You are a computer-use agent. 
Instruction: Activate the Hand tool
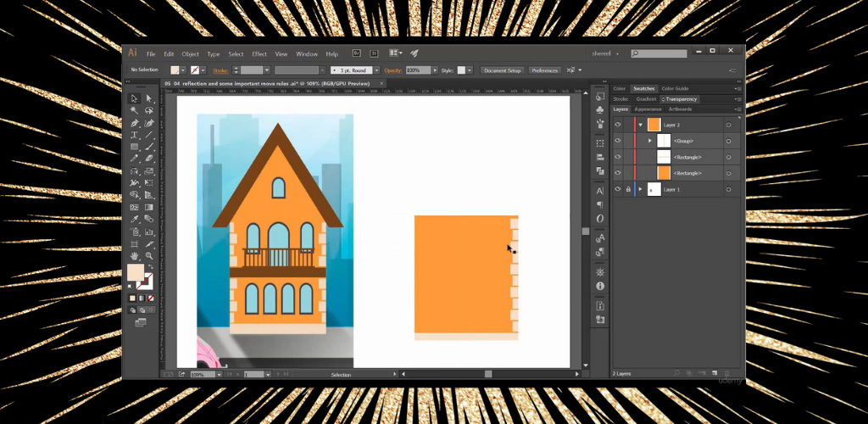[x=134, y=255]
